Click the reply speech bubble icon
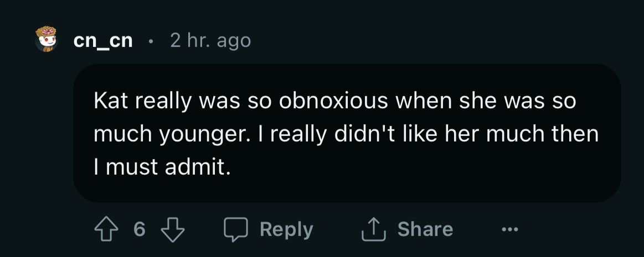This screenshot has height=257, width=644. tap(236, 229)
